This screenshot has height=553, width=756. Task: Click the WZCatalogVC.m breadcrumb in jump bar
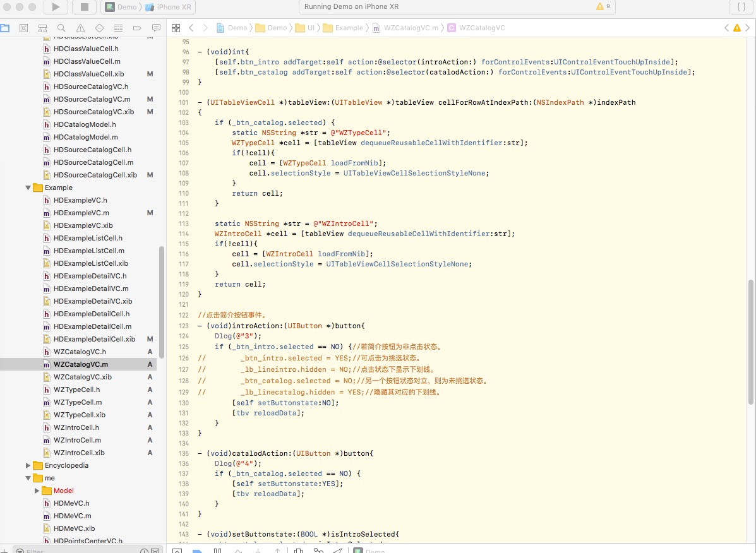[x=411, y=28]
